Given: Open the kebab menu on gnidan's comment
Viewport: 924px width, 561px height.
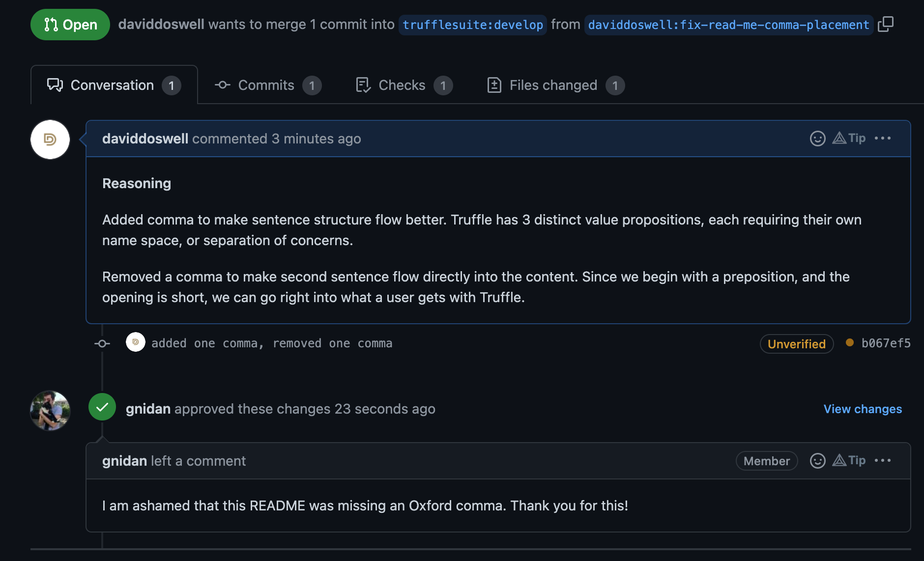Looking at the screenshot, I should click(x=883, y=461).
